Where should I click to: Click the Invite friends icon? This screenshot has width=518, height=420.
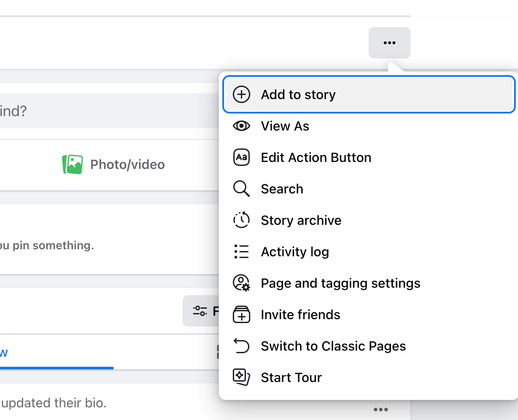click(242, 315)
